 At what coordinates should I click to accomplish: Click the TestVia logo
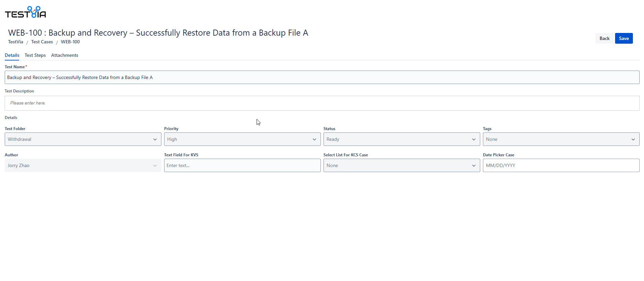(x=26, y=12)
